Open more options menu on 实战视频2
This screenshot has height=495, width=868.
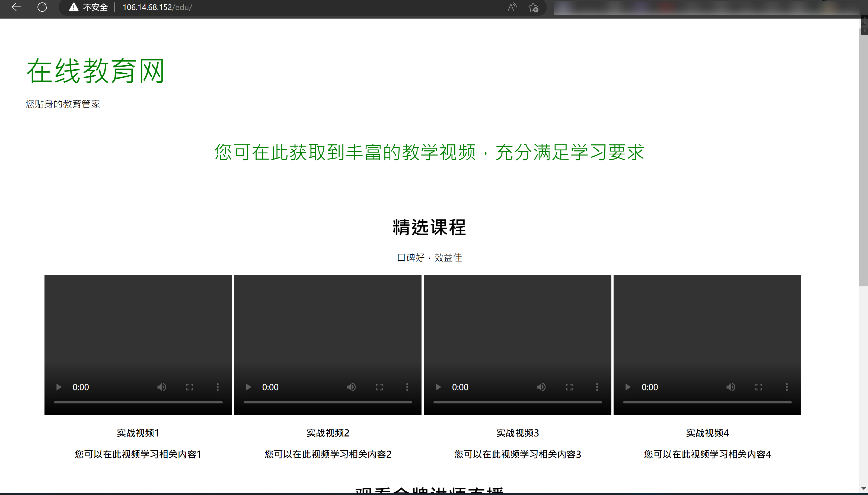pos(407,387)
